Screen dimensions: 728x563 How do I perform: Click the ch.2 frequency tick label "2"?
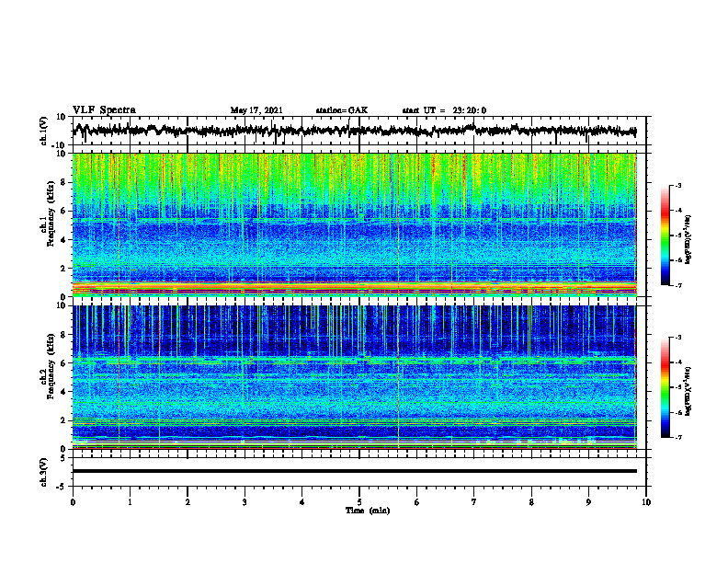pos(64,420)
